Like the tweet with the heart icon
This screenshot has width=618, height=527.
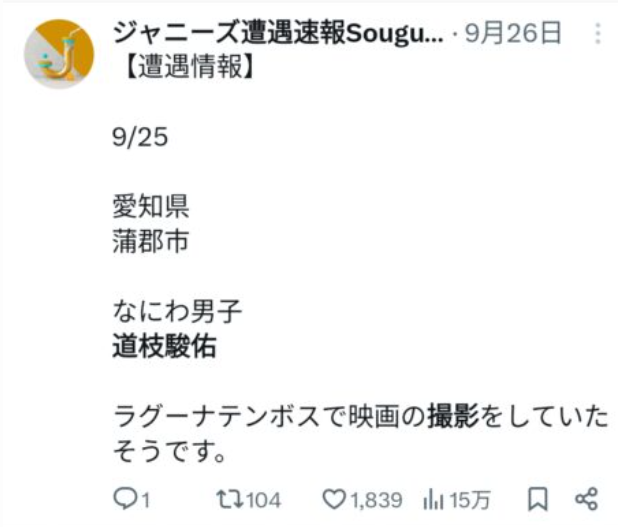333,499
